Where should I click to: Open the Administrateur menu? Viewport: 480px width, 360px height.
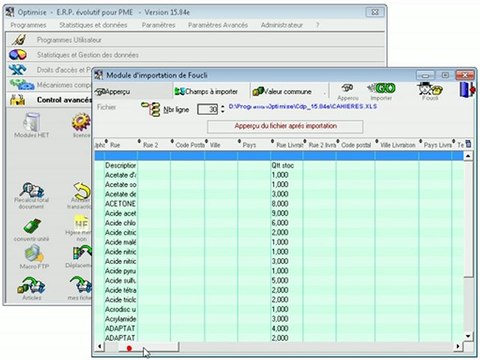pyautogui.click(x=282, y=25)
